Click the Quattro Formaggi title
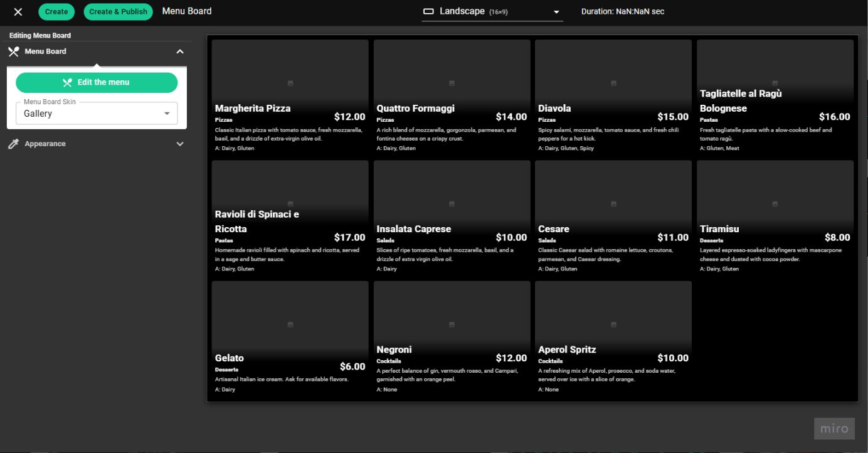 [415, 109]
